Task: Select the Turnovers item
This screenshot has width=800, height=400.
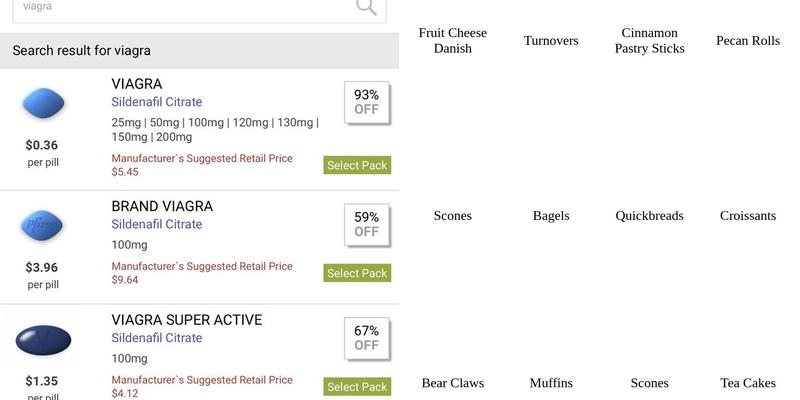Action: (551, 41)
